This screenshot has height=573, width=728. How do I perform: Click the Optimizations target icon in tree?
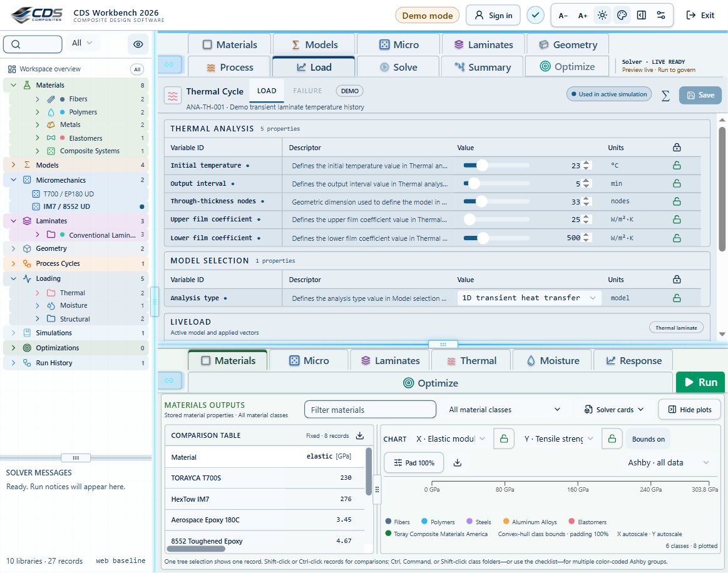[27, 348]
